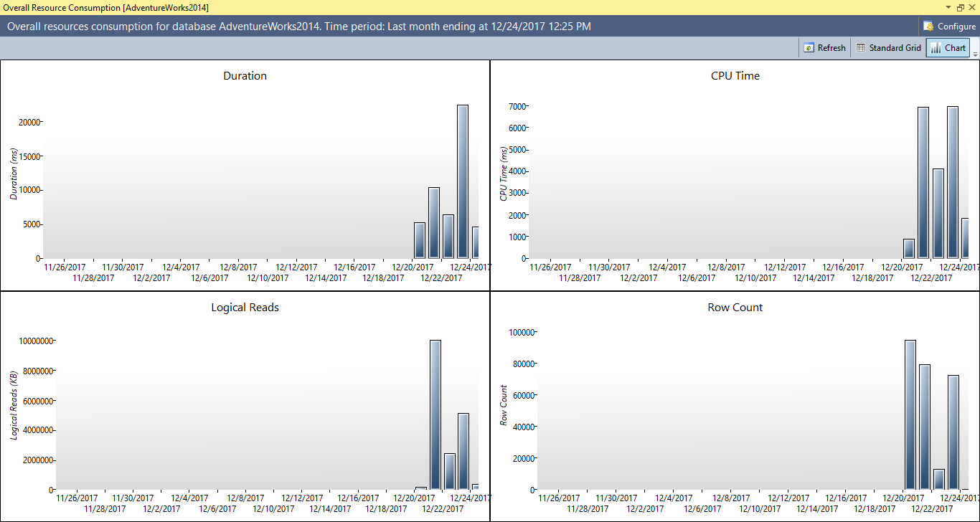Select the Logical Reads bar near 5000000 KB
The image size is (980, 522).
click(463, 451)
